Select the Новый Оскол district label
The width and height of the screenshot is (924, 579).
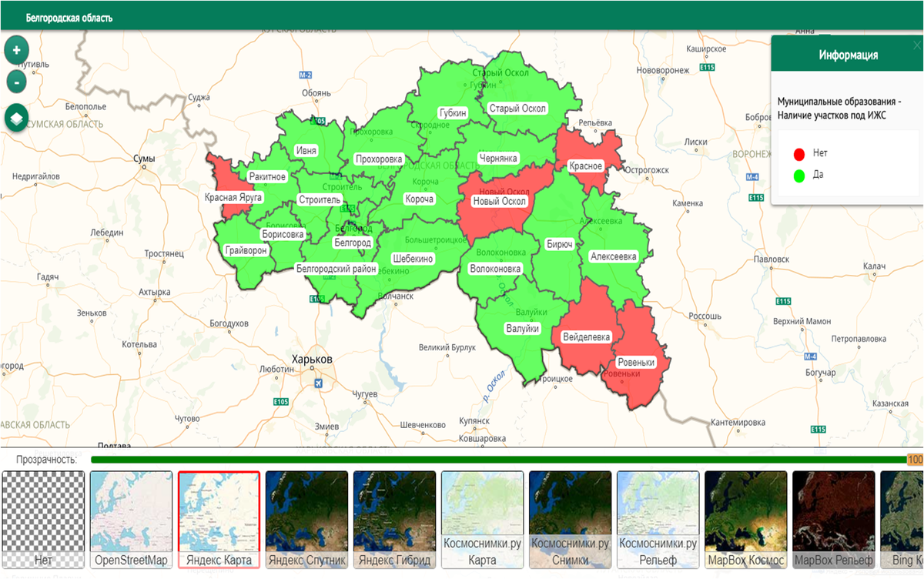point(499,202)
